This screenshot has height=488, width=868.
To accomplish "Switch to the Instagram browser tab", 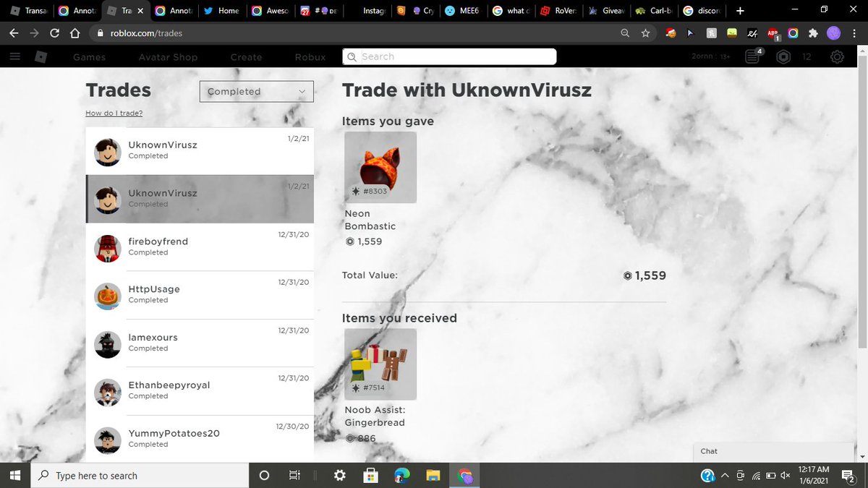I will coord(367,11).
